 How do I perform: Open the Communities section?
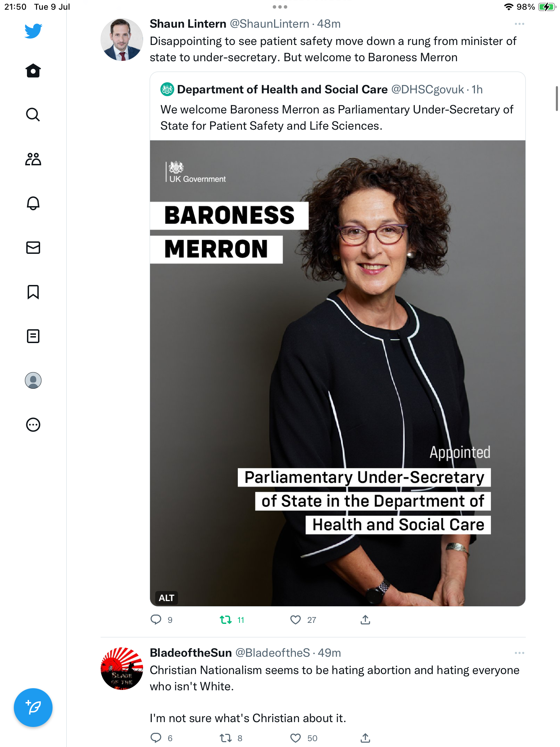point(33,159)
